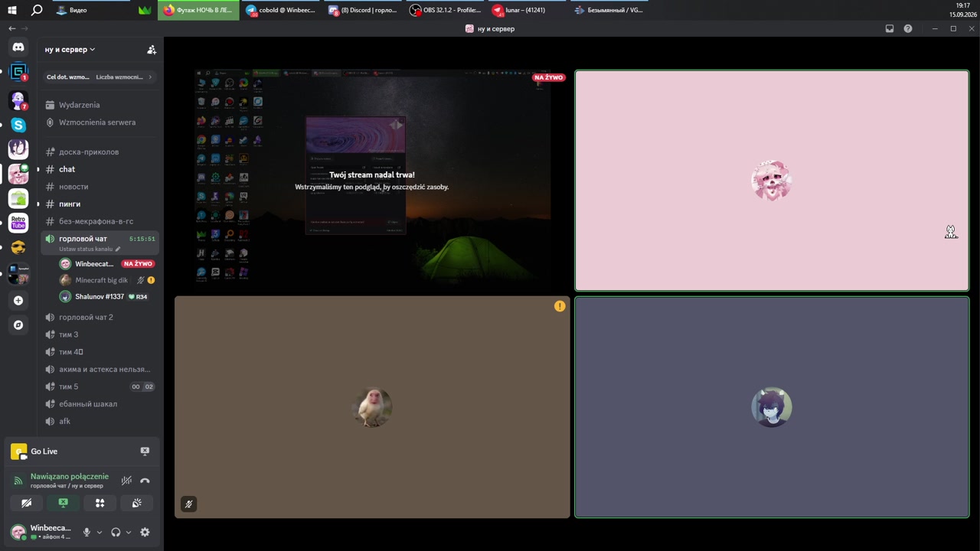
Task: Click the add a server plus icon
Action: (18, 301)
